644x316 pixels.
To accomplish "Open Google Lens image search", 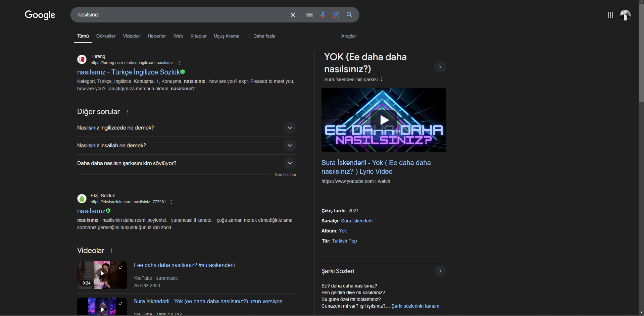I will [336, 15].
